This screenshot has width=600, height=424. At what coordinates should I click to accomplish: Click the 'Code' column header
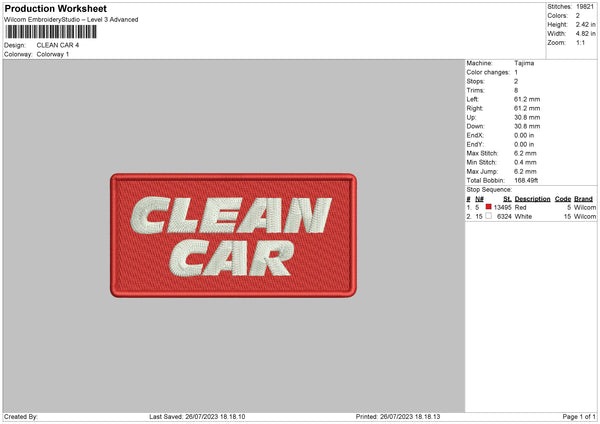(562, 199)
